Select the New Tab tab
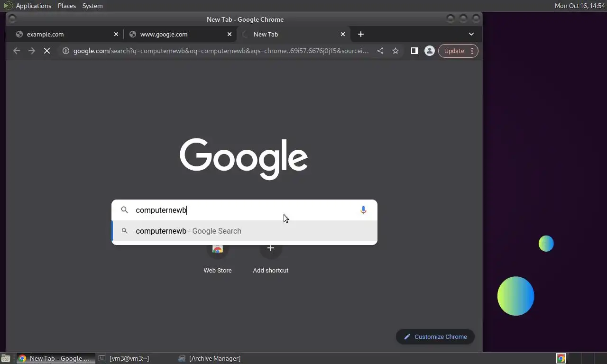 coord(294,34)
